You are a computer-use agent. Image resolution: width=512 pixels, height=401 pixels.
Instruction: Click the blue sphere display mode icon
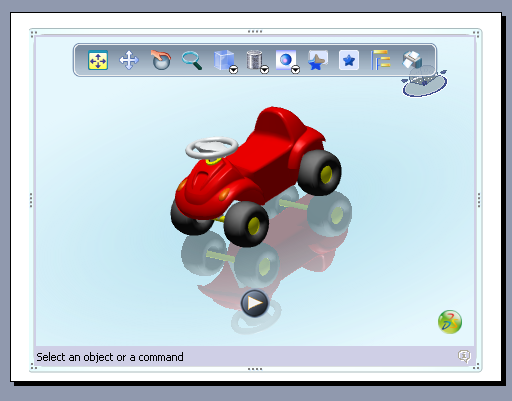tap(285, 60)
